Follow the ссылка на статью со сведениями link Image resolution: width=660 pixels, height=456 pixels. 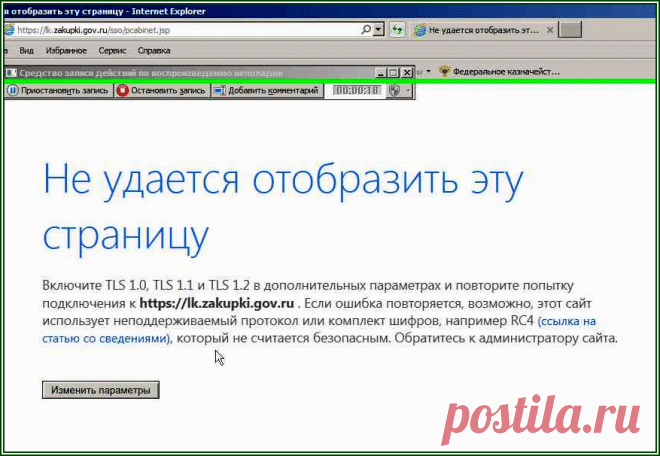(319, 330)
